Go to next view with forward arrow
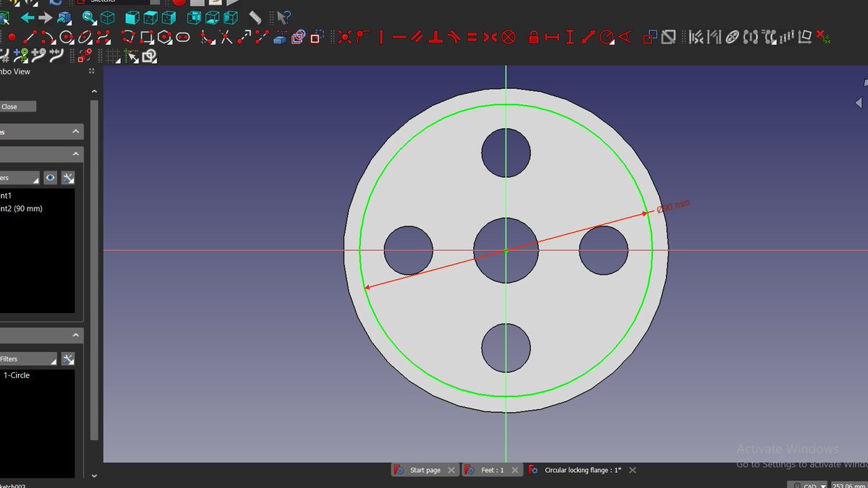This screenshot has height=488, width=868. (x=46, y=17)
